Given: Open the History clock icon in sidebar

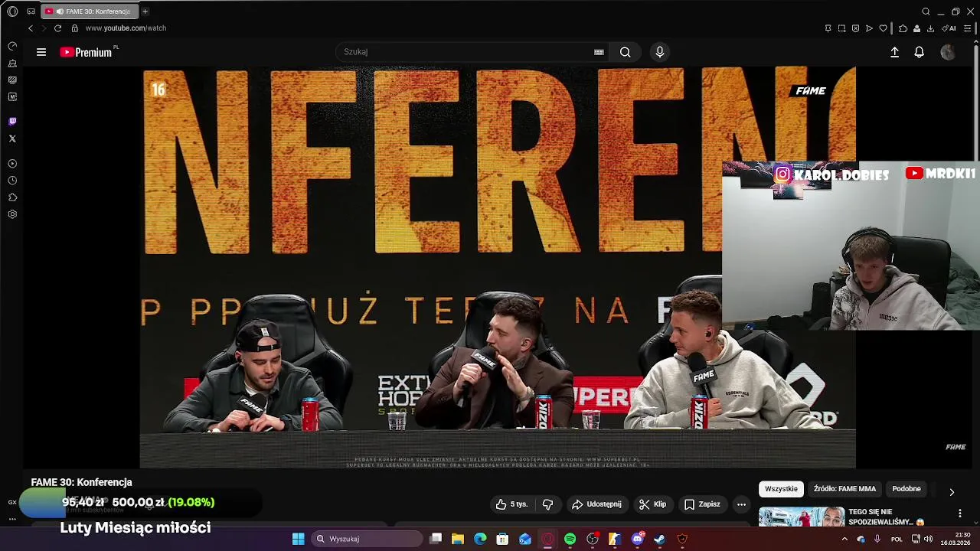Looking at the screenshot, I should click(x=12, y=181).
